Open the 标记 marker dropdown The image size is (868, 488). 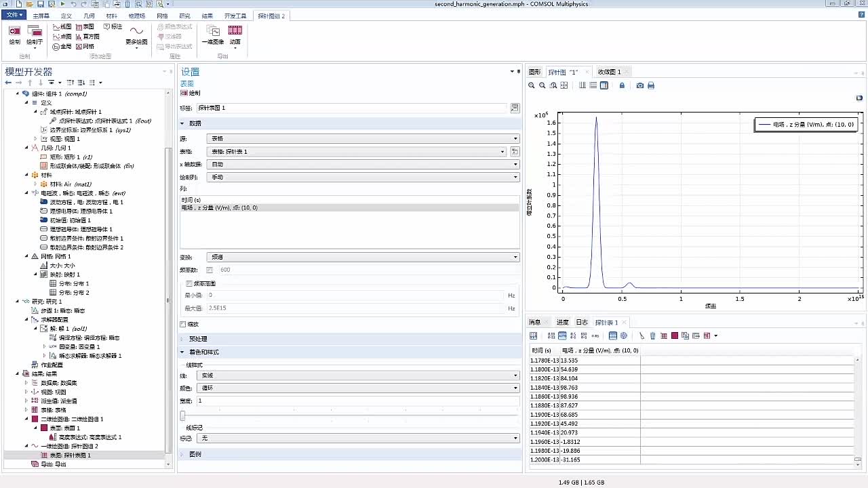357,438
